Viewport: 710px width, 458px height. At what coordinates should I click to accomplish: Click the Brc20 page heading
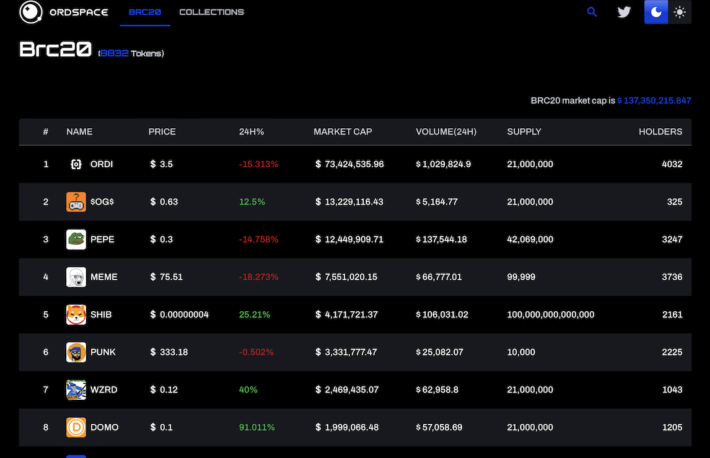(55, 49)
